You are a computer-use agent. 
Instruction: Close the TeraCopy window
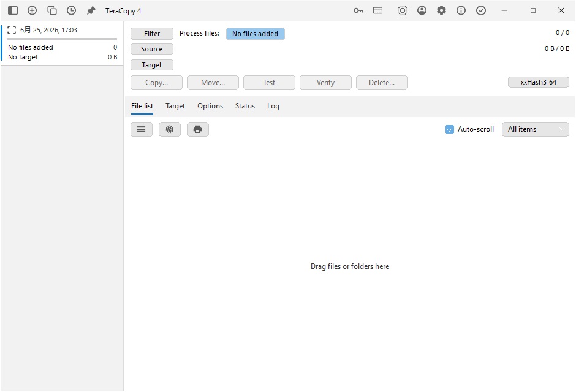coord(561,10)
